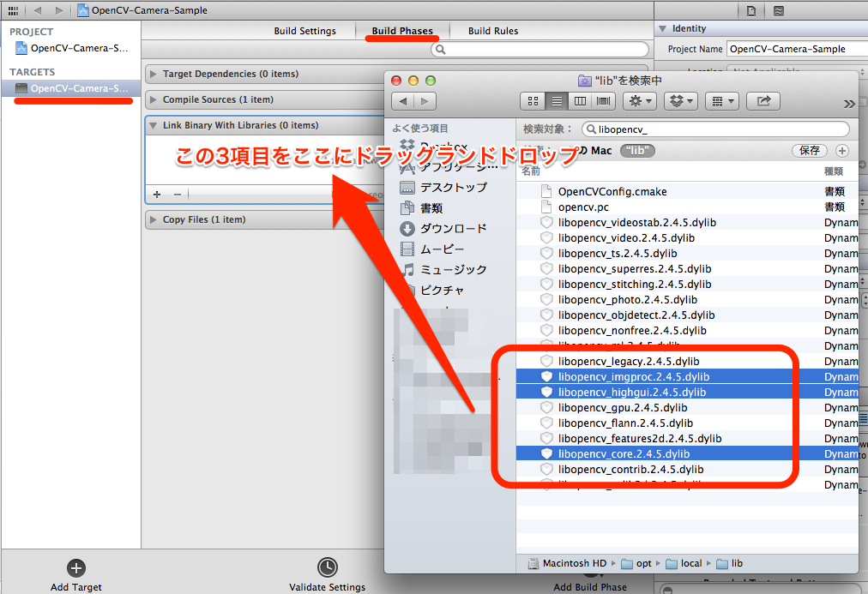Image resolution: width=868 pixels, height=594 pixels.
Task: Select OpenCV-Camera-S... project in navigator
Action: pyautogui.click(x=72, y=48)
